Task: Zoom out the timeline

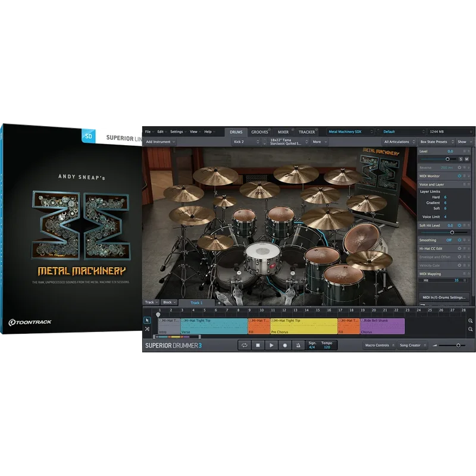Action: 470,330
